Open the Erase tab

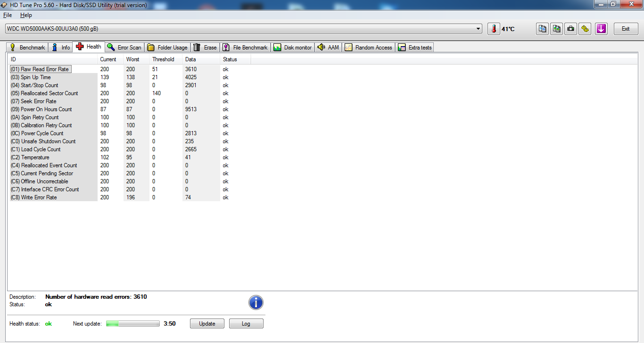[205, 48]
